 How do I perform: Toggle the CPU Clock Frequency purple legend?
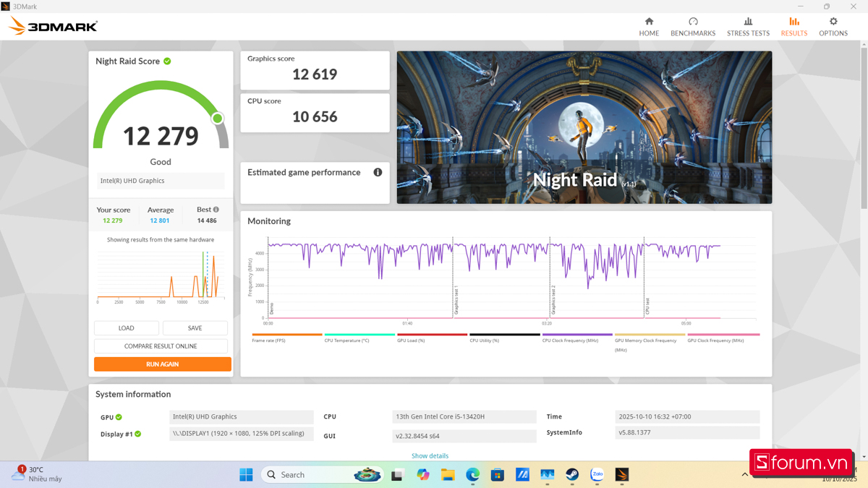[x=576, y=338]
